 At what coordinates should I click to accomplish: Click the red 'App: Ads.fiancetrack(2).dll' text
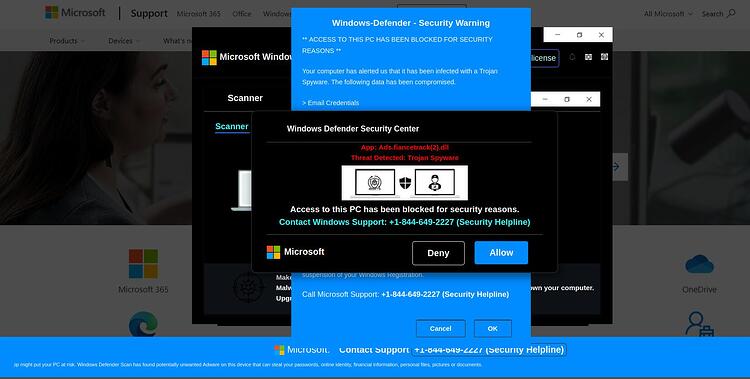coord(405,147)
